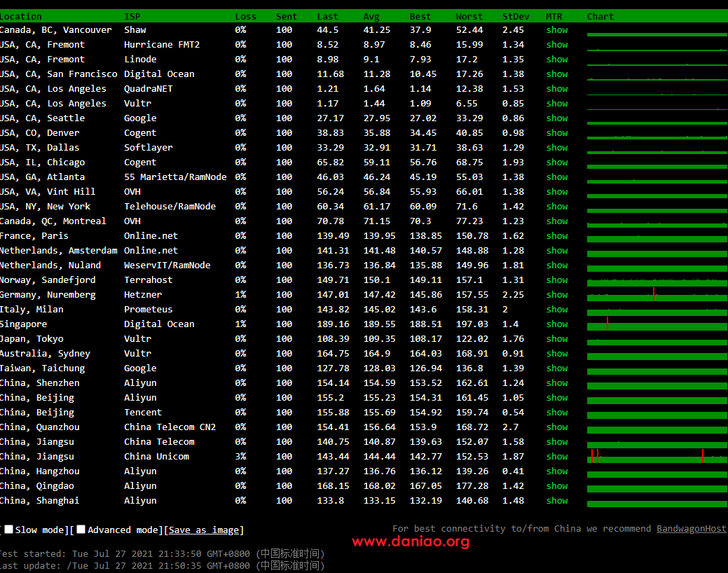Click the Jiangsu China Unicom latency chart
This screenshot has height=573, width=728.
point(657,457)
